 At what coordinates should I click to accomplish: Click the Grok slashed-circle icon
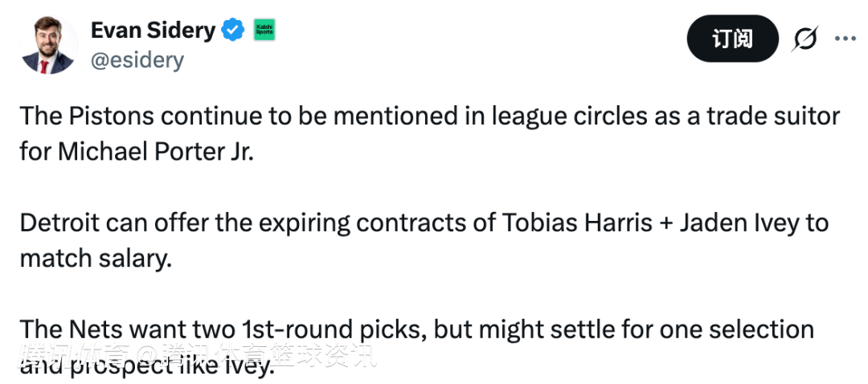(x=805, y=39)
